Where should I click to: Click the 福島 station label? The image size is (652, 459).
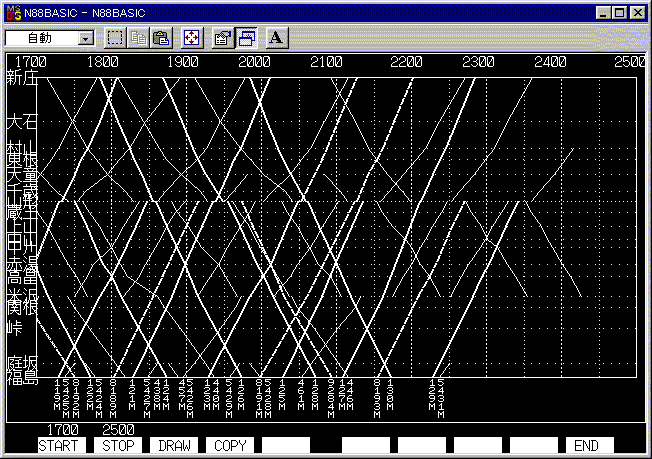pos(22,378)
